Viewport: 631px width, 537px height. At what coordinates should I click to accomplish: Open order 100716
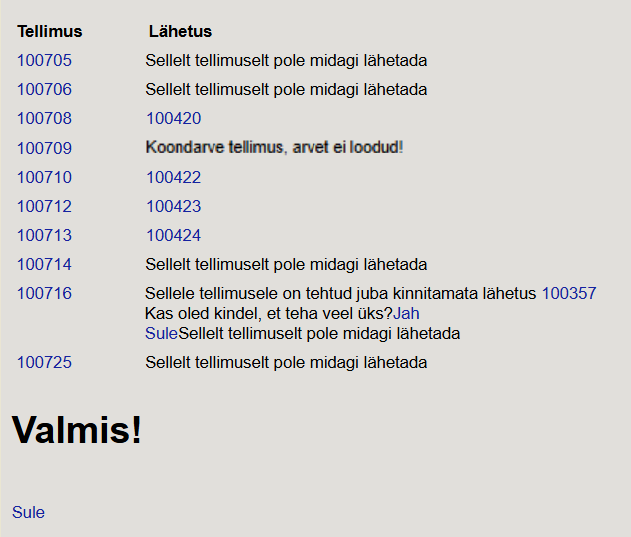pyautogui.click(x=44, y=294)
